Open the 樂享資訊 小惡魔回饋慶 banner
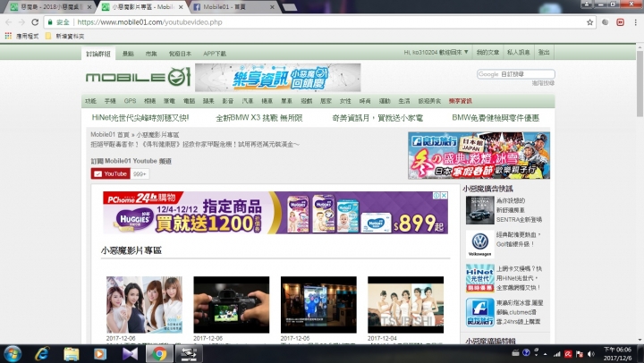Image resolution: width=644 pixels, height=363 pixels. 278,77
